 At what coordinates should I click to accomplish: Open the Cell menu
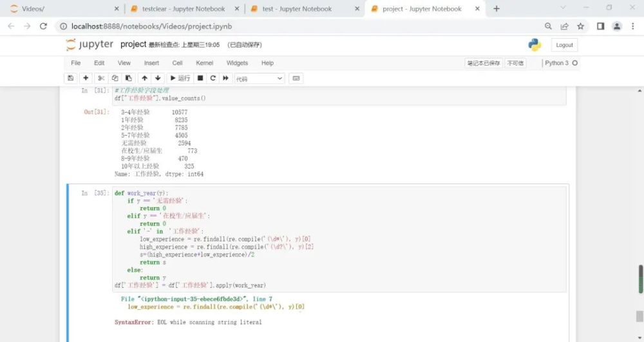click(177, 63)
